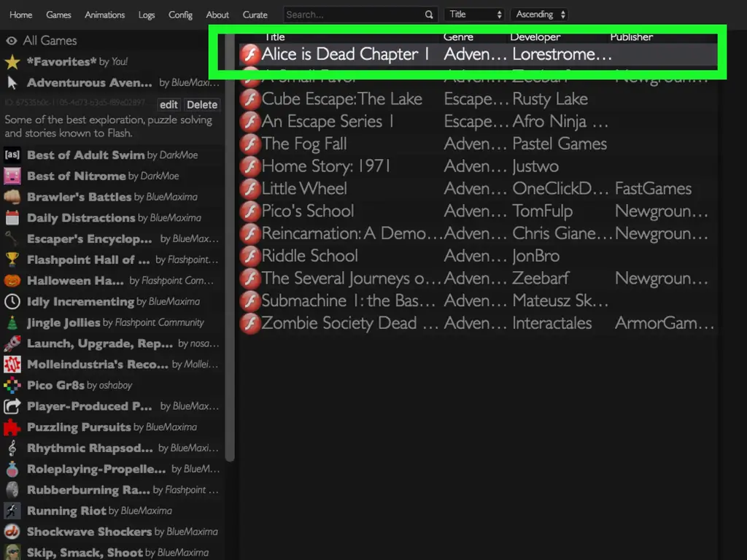Sort by the Genre column header
Viewport: 747px width, 560px height.
coord(458,37)
